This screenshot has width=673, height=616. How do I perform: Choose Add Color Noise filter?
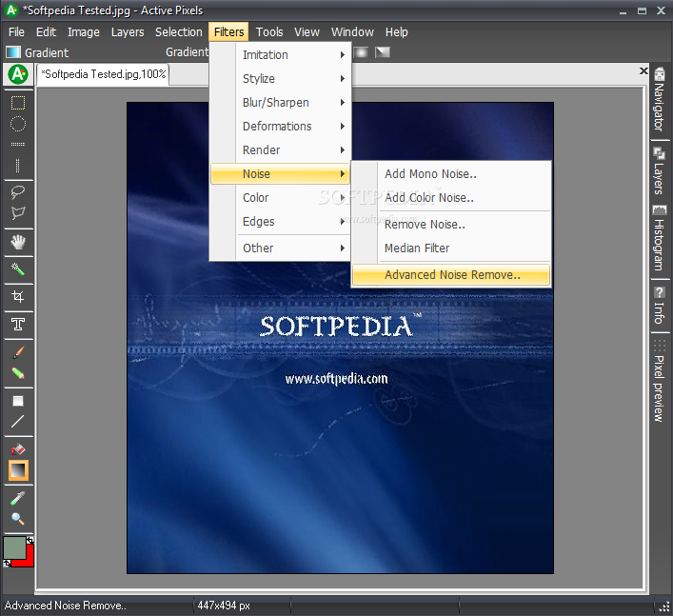click(451, 198)
